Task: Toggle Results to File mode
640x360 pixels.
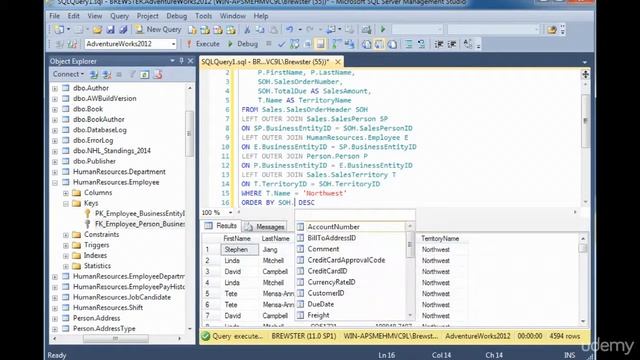Action: coord(392,44)
